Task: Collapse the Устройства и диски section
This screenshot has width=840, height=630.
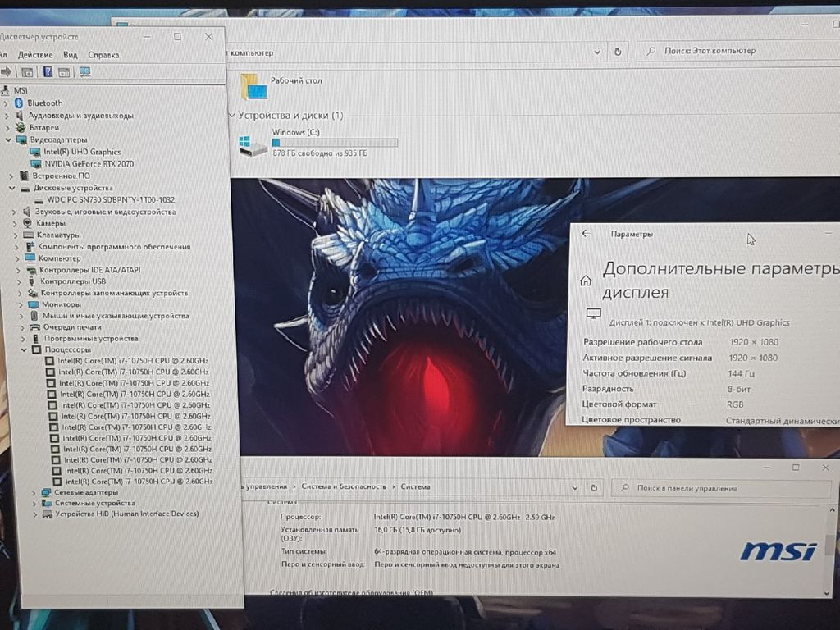Action: [x=232, y=116]
